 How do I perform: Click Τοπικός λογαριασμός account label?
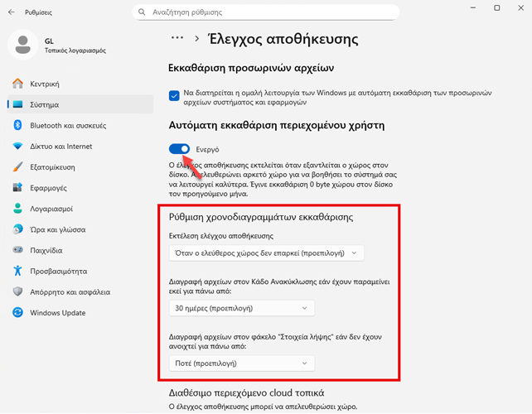(75, 51)
